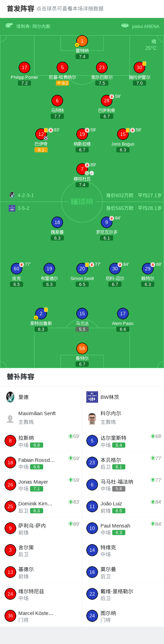The image size is (164, 644).
Task: Select player 17 Philipp Pomer circle
Action: coord(24,67)
